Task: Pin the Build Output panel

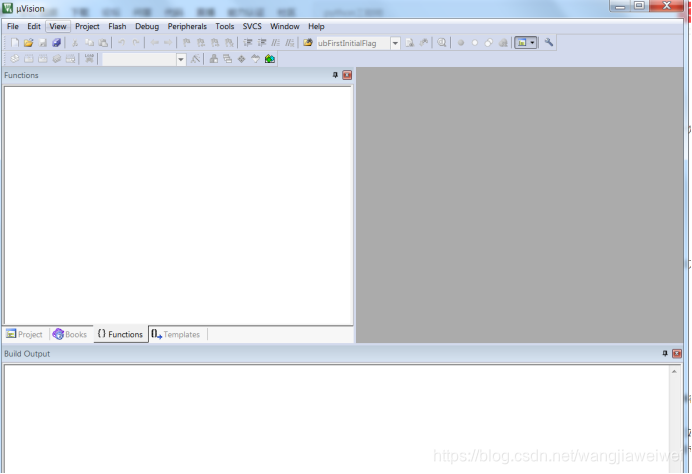Action: 665,354
